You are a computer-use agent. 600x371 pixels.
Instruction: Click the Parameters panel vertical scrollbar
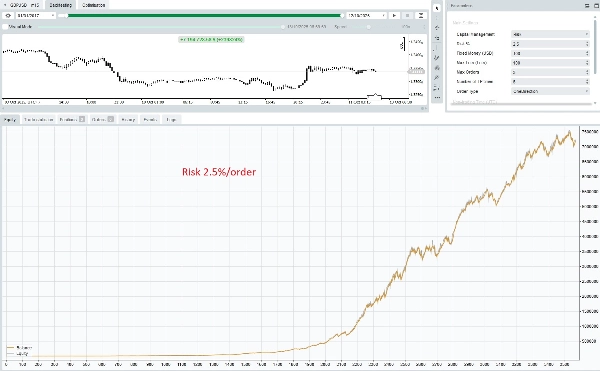[x=595, y=46]
